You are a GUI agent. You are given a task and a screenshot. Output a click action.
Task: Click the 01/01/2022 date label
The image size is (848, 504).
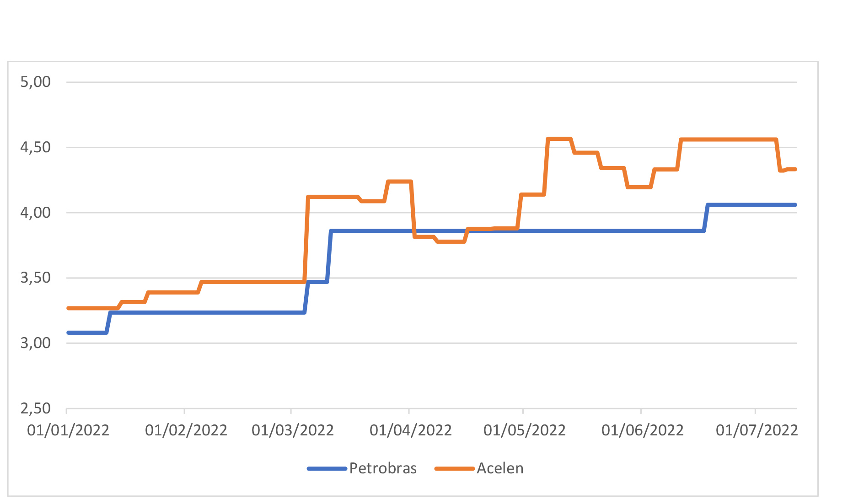click(68, 430)
